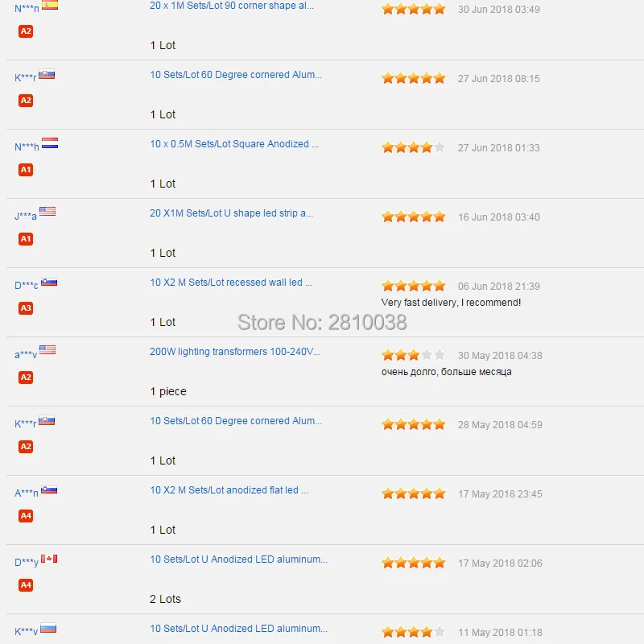The height and width of the screenshot is (644, 644).
Task: Click the five-star rating dated 30 Jun 2018
Action: pos(414,9)
